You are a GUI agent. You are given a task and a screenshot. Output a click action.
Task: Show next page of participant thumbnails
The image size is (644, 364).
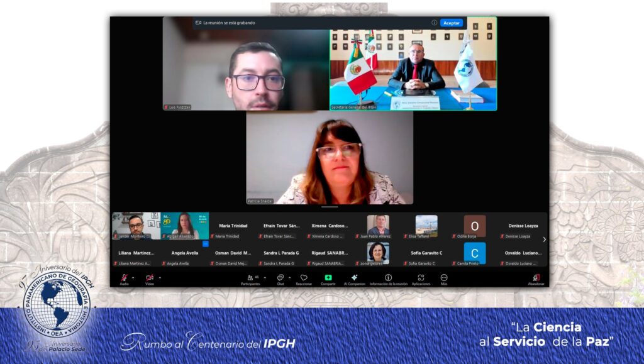click(x=544, y=240)
